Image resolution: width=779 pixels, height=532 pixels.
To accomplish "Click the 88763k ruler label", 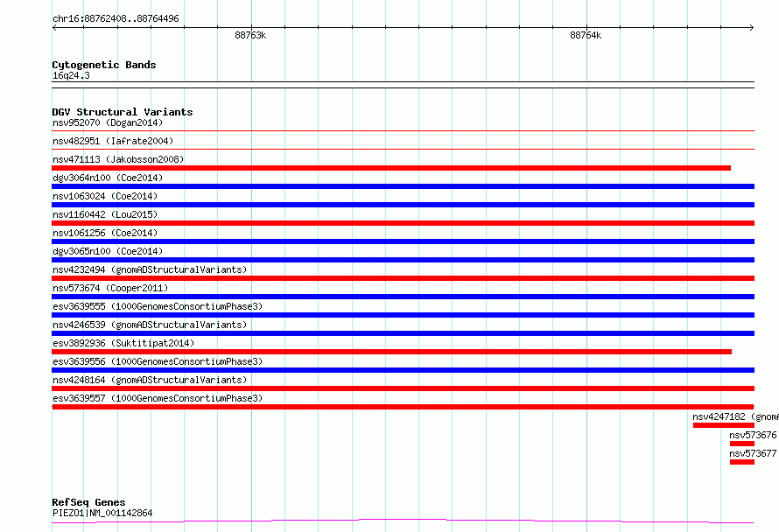I will (250, 35).
